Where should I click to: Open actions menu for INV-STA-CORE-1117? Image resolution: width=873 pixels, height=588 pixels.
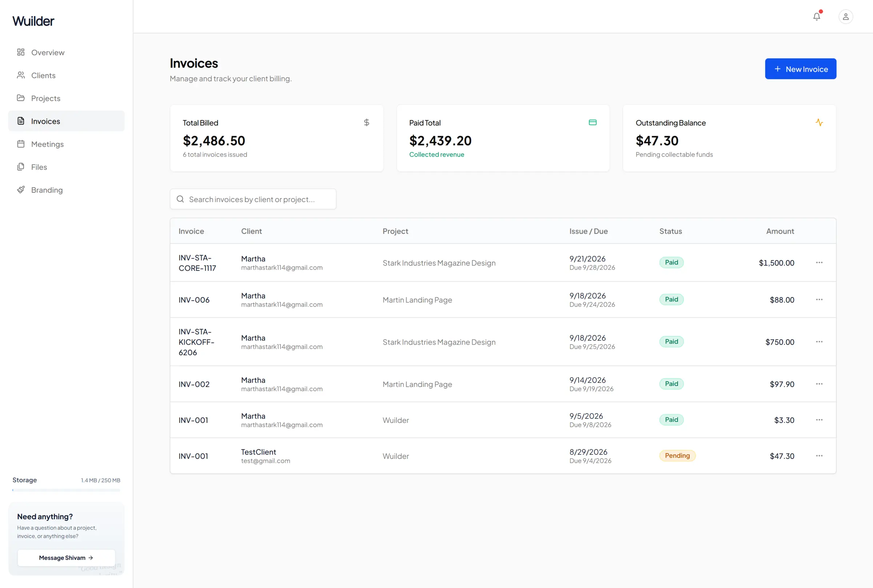819,263
